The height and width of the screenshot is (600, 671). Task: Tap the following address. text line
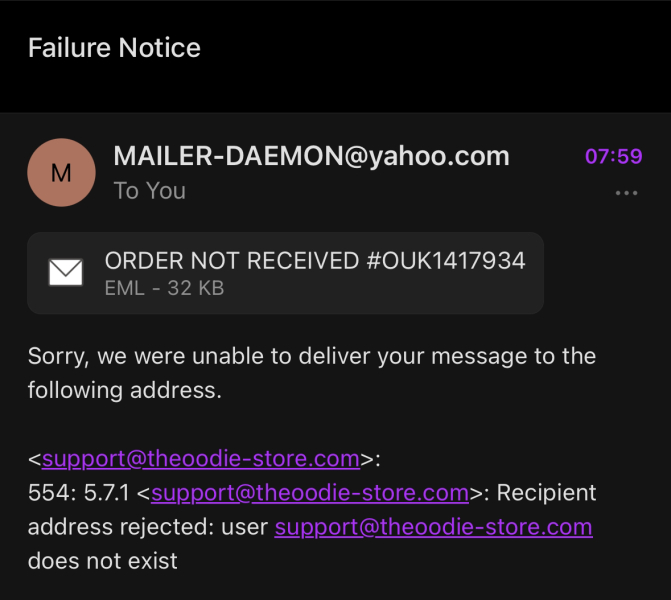tap(124, 390)
